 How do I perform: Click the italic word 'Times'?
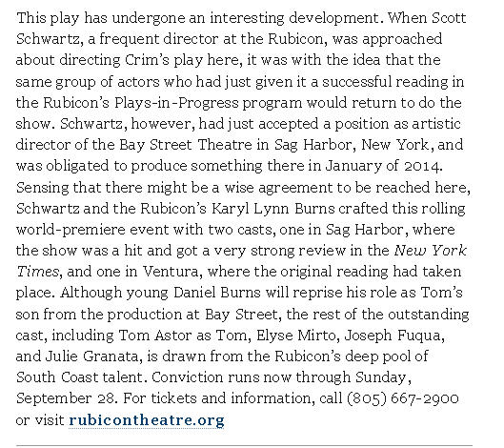click(37, 272)
